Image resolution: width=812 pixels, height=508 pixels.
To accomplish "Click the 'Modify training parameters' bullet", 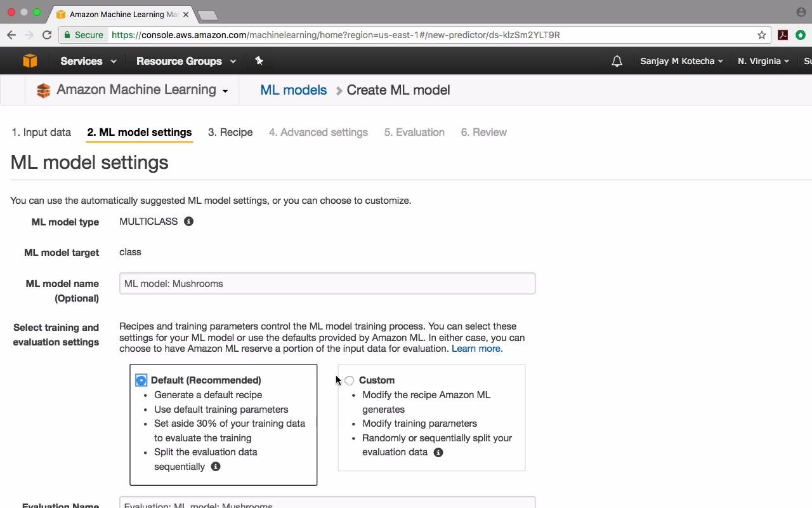I will point(420,424).
